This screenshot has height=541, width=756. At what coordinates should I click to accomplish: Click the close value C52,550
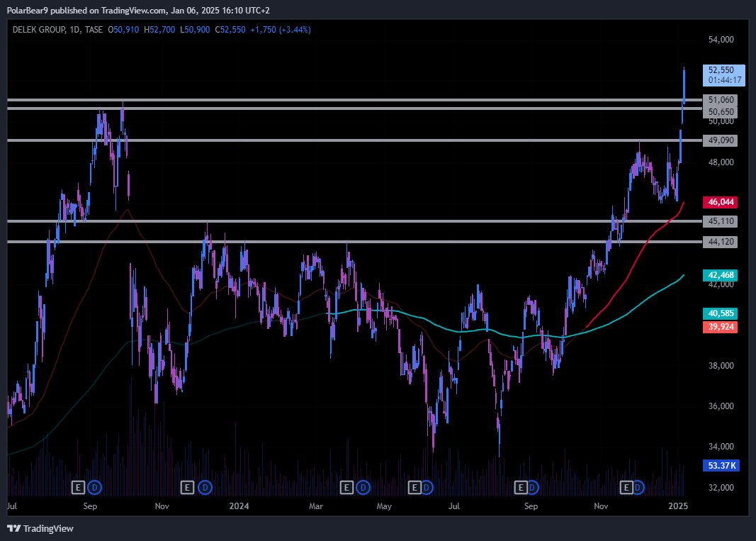(x=230, y=30)
